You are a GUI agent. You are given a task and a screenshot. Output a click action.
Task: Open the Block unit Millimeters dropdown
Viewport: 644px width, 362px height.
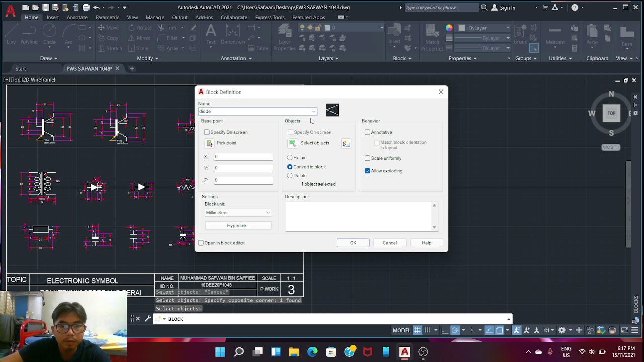(x=238, y=213)
